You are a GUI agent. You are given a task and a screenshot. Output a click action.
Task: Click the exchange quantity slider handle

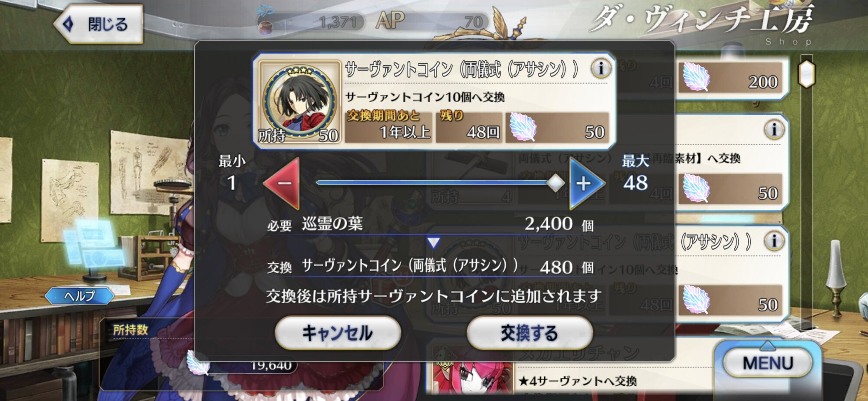(x=555, y=183)
